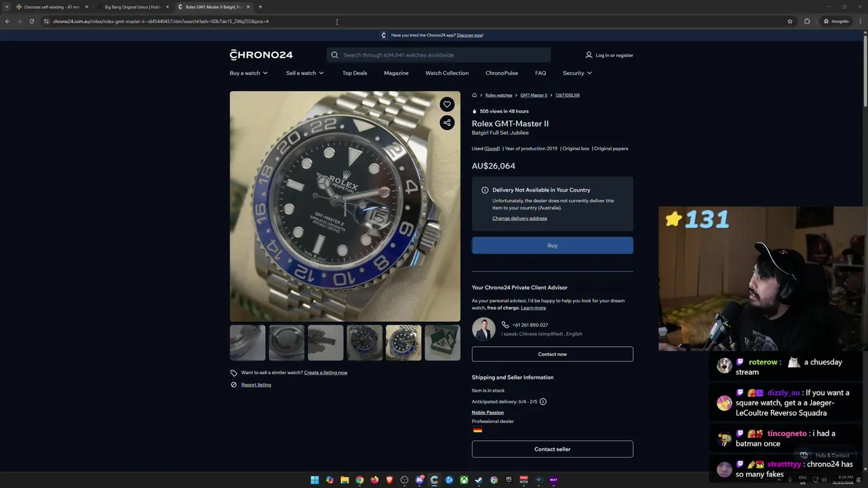Select first watch thumbnail image
The image size is (868, 488).
(248, 342)
